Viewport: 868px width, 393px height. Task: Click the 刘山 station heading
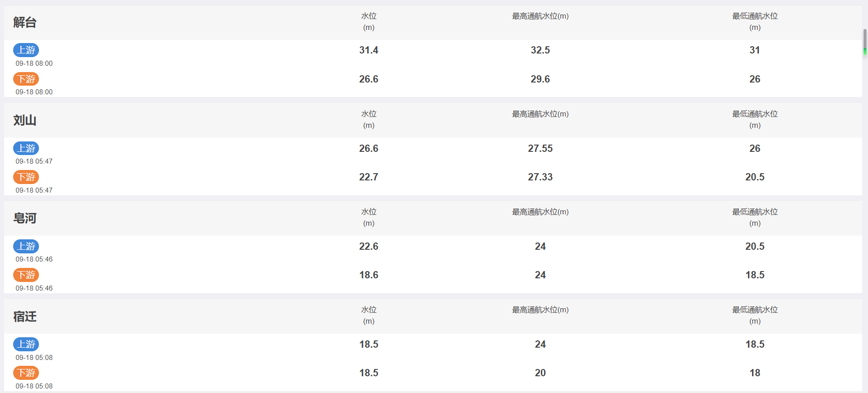[25, 120]
